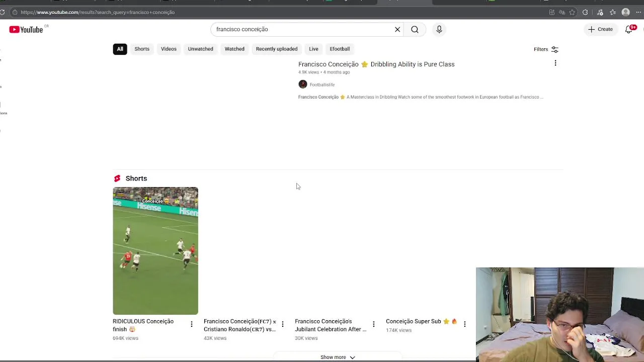Click the Shorts section logo icon

pyautogui.click(x=117, y=178)
